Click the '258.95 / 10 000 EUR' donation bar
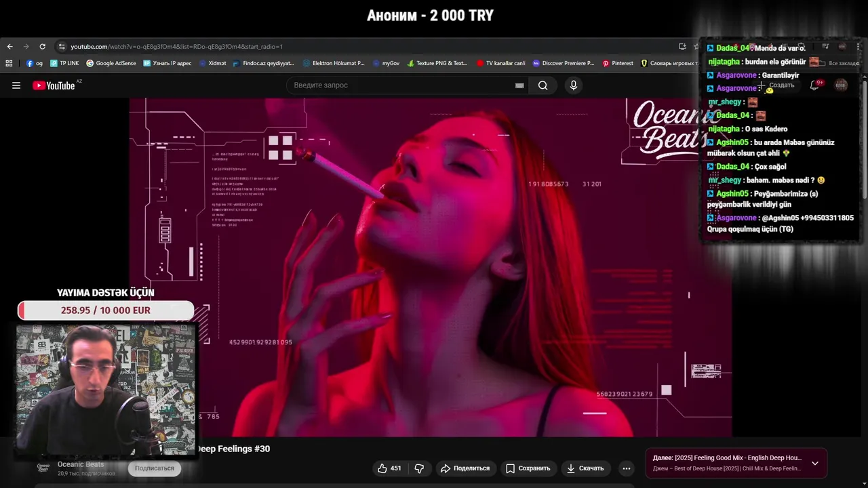The width and height of the screenshot is (868, 488). 106,310
